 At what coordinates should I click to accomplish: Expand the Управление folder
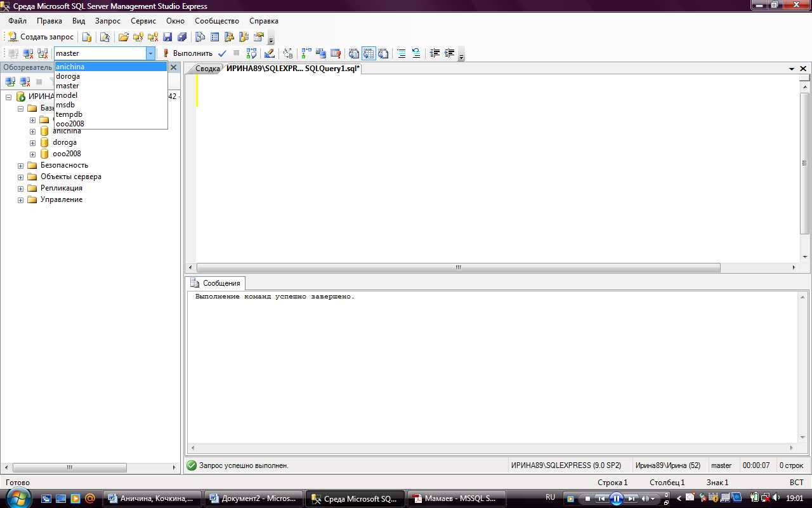[x=20, y=200]
